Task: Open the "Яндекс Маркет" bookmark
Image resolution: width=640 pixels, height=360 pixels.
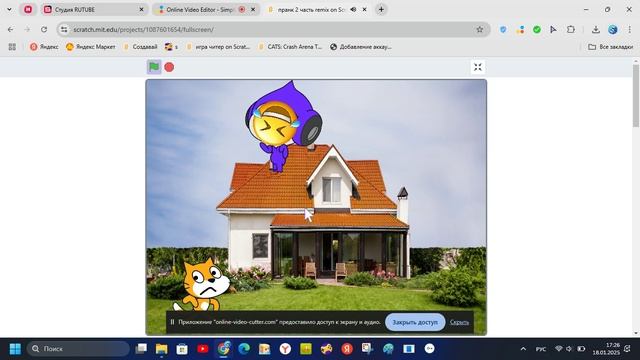Action: (91, 47)
